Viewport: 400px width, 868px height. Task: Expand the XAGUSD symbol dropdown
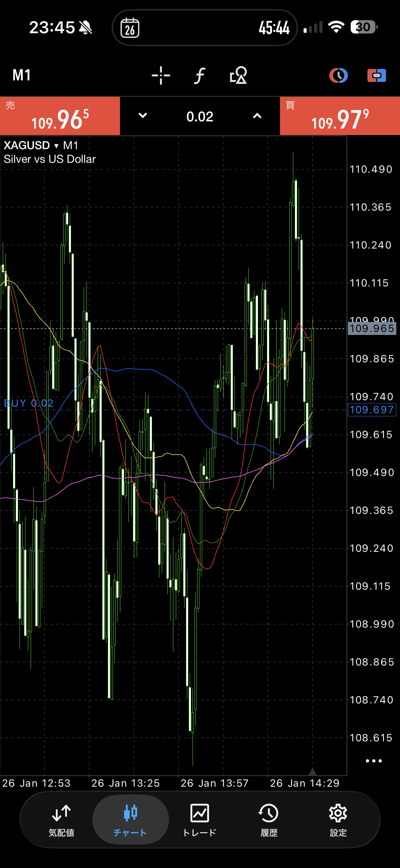(x=56, y=146)
